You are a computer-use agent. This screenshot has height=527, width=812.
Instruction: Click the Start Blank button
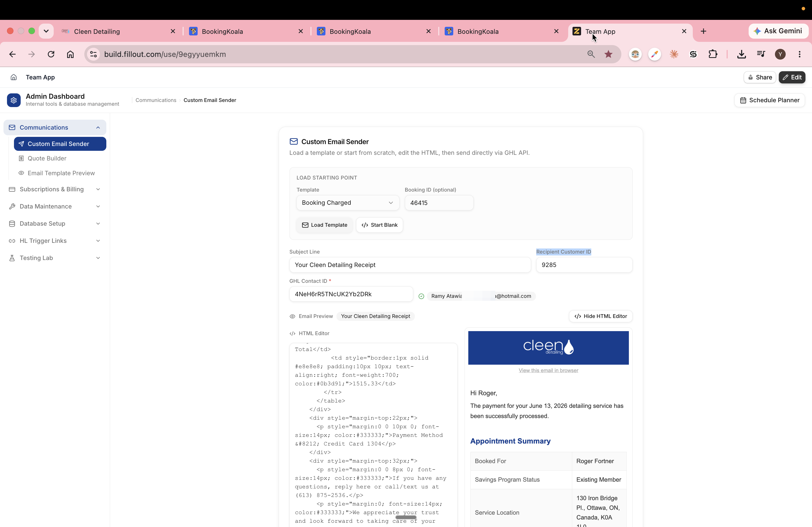pos(379,225)
